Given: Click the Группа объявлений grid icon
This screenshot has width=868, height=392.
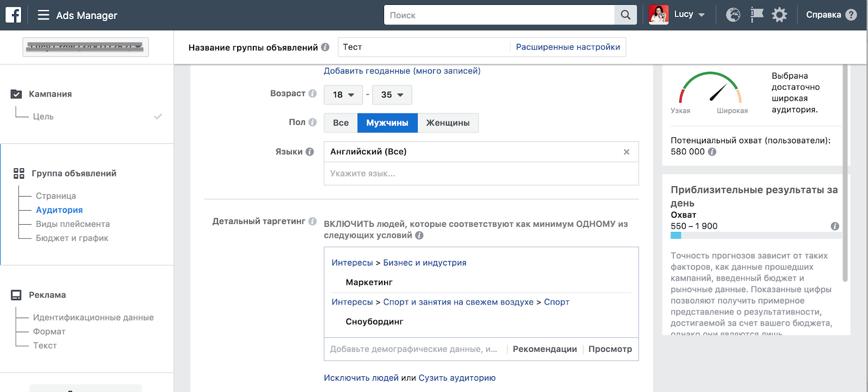Looking at the screenshot, I should coord(19,173).
